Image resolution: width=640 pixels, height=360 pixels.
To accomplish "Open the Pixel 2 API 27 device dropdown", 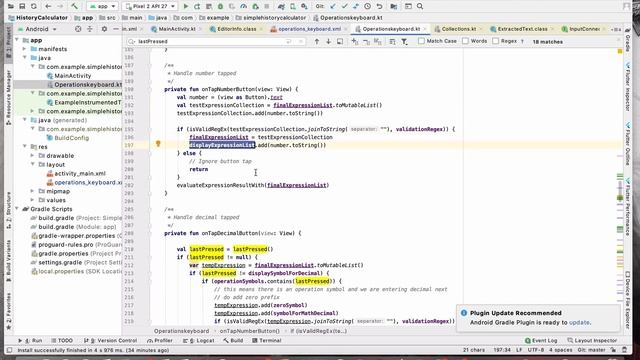I will (150, 6).
